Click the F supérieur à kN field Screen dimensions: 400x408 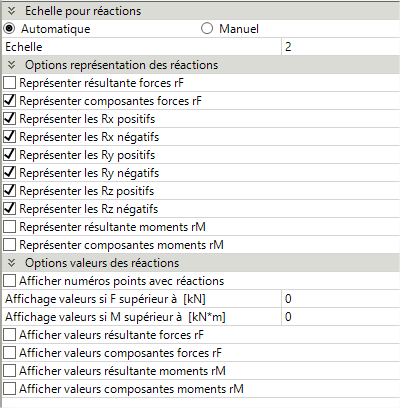(341, 299)
